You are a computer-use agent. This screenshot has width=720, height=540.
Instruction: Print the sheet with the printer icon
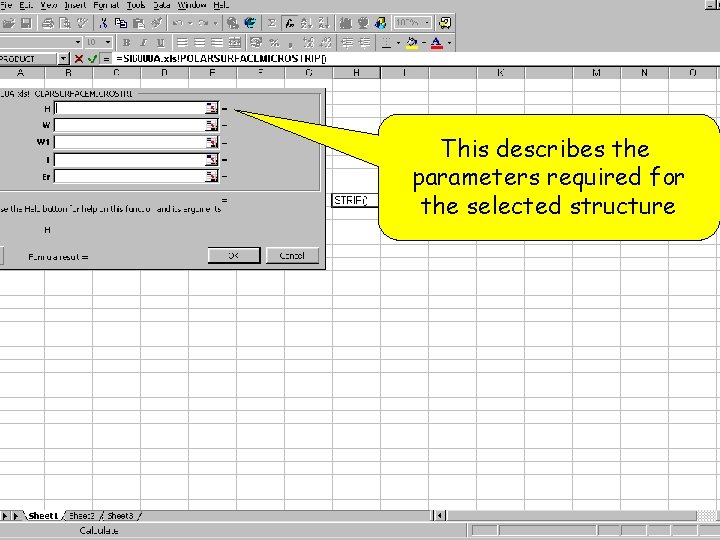click(x=48, y=23)
